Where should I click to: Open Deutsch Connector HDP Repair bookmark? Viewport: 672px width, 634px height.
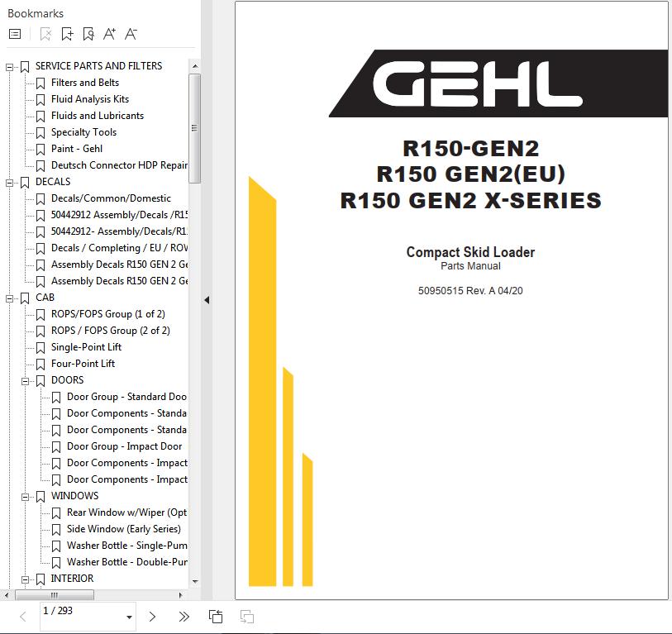[119, 165]
